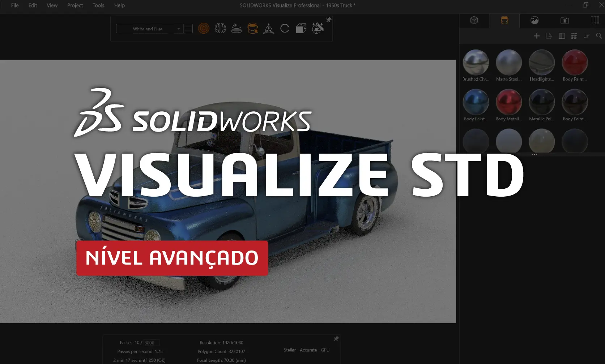Screen dimensions: 605x364
Task: Pick the red Body Metallic swatch
Action: (509, 102)
